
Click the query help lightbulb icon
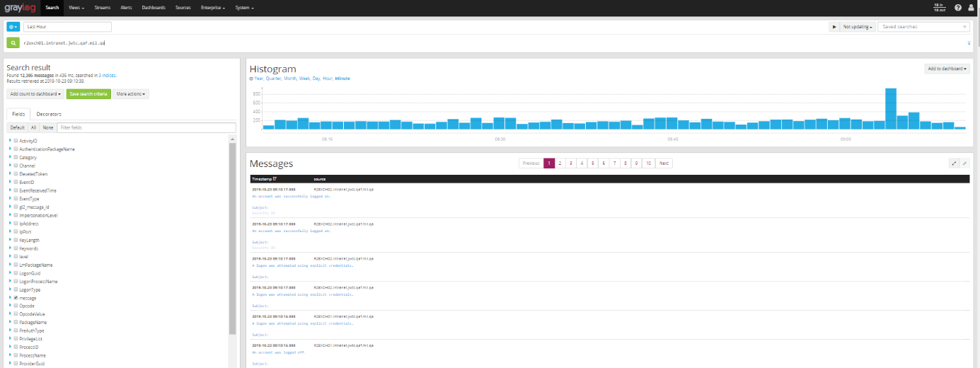pyautogui.click(x=969, y=43)
